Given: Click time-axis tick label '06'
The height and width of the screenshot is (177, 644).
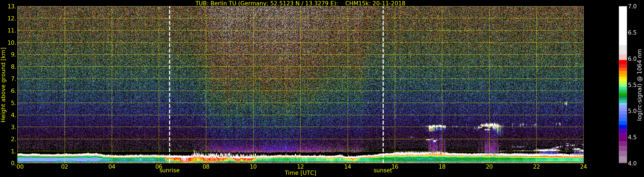Looking at the screenshot, I should (159, 167).
